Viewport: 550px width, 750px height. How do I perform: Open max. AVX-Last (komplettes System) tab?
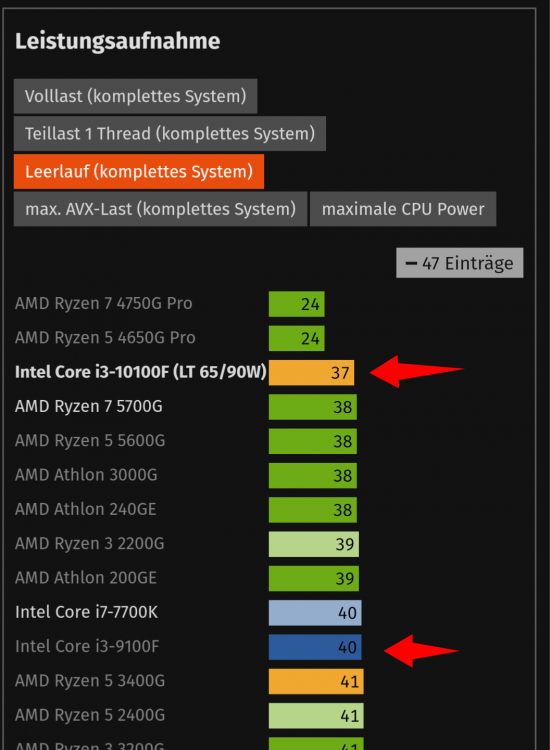(x=160, y=209)
